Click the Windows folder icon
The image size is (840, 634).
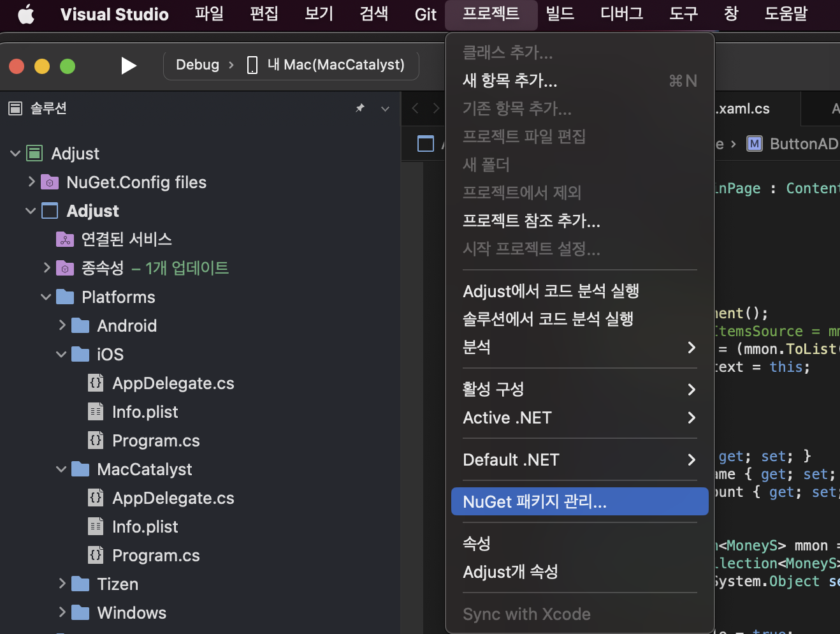80,612
